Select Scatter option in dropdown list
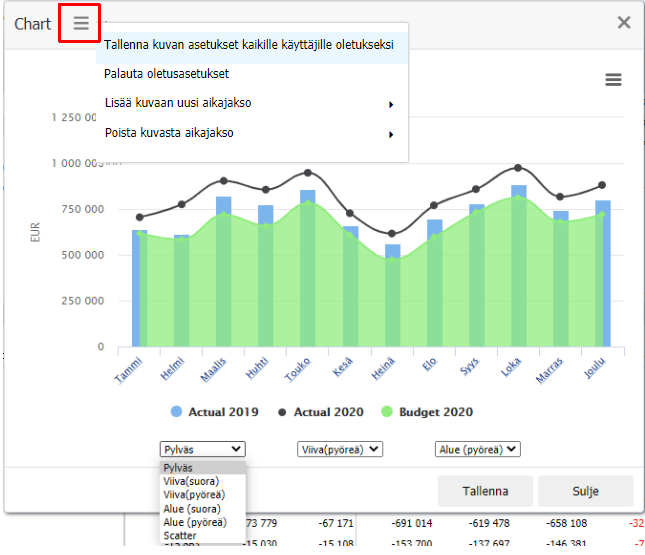Image resolution: width=645 pixels, height=555 pixels. pyautogui.click(x=180, y=536)
